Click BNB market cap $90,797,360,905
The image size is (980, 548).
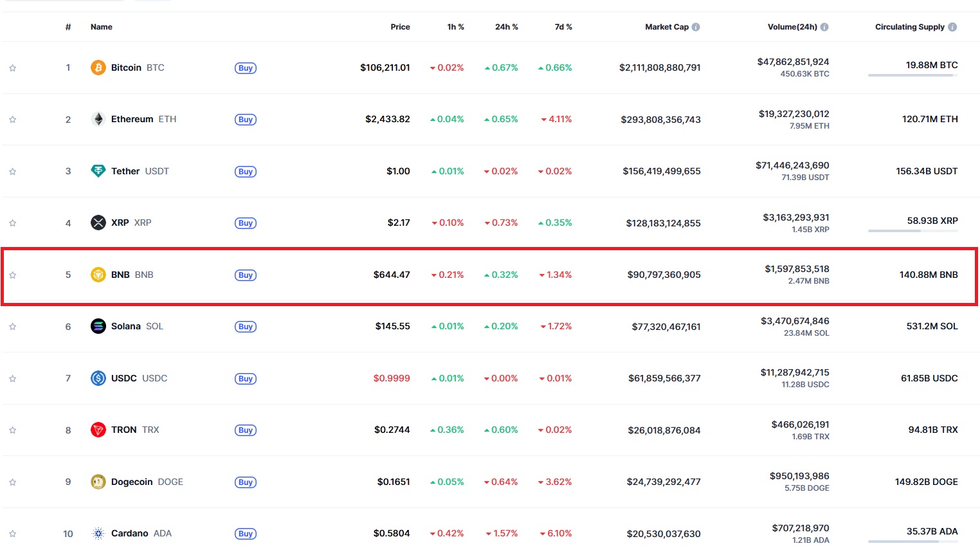[x=664, y=275]
